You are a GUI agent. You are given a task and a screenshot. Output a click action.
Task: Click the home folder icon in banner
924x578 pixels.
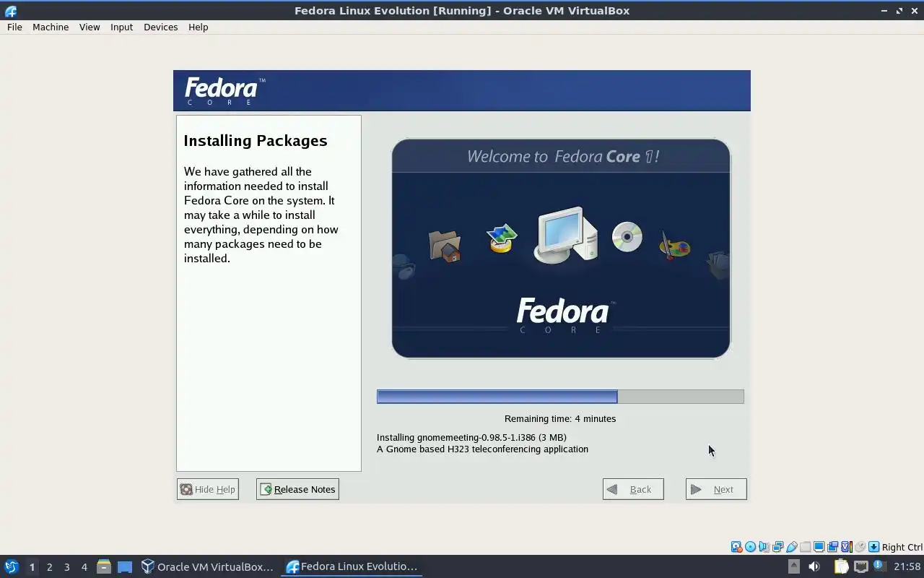(445, 246)
